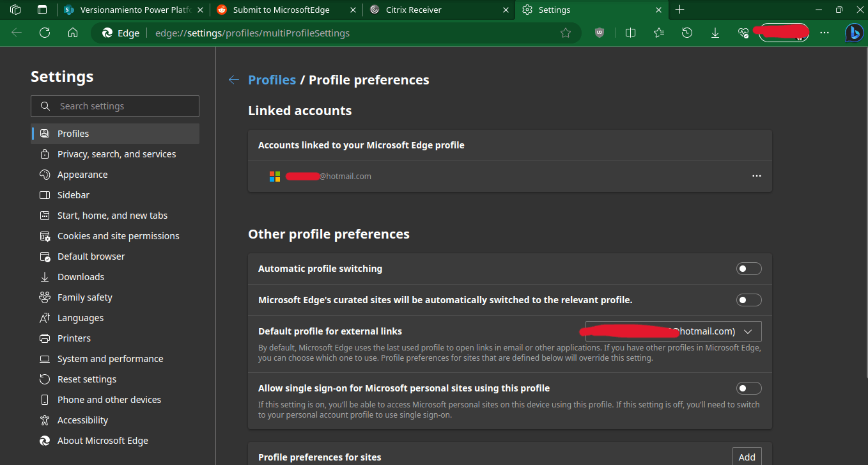
Task: Click the Search settings input field
Action: (115, 106)
